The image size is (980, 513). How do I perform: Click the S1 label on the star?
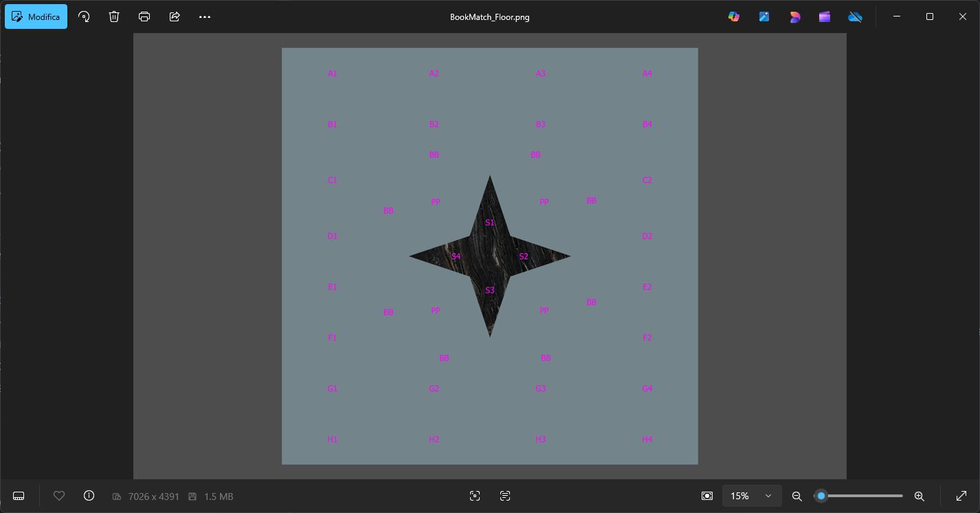489,223
